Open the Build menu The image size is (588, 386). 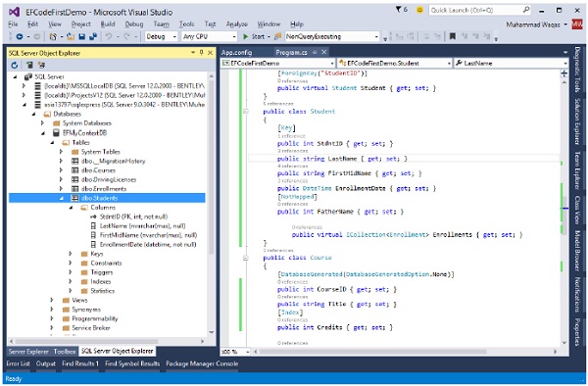(108, 24)
